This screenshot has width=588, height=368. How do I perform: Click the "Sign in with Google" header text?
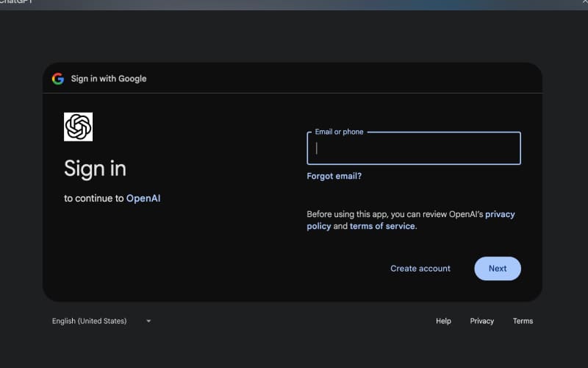pos(109,79)
